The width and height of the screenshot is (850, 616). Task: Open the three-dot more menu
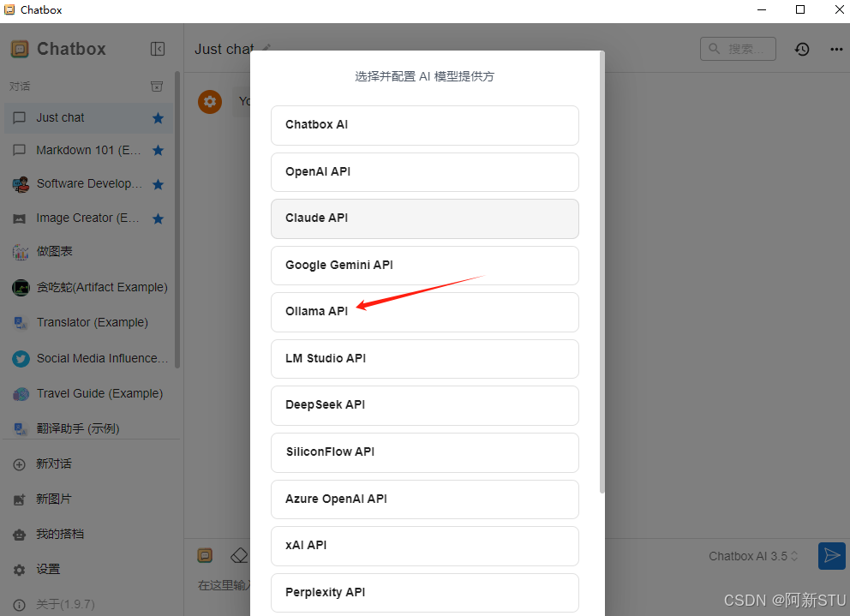[x=836, y=50]
